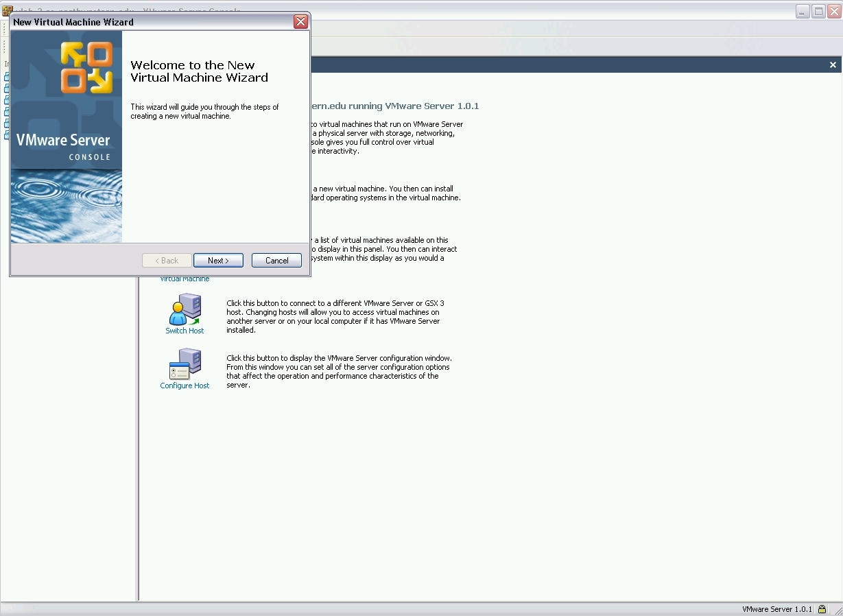This screenshot has height=616, width=843.
Task: Maximize the VMware Server Console window
Action: (818, 12)
